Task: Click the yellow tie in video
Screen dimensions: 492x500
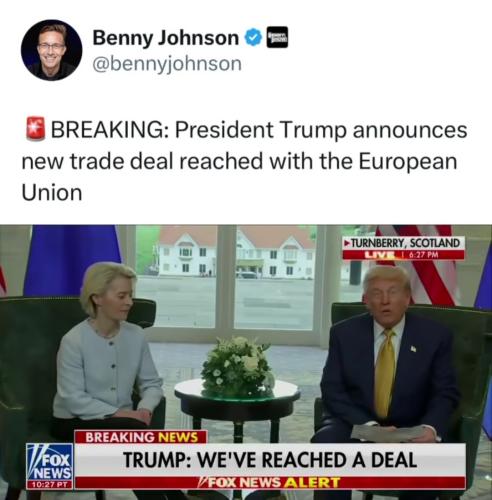Action: [x=385, y=373]
